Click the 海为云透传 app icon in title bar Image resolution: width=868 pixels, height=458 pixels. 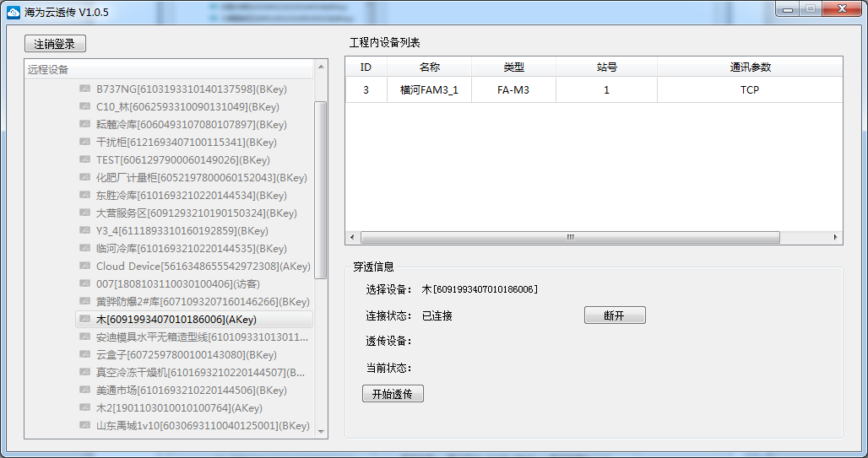point(14,12)
